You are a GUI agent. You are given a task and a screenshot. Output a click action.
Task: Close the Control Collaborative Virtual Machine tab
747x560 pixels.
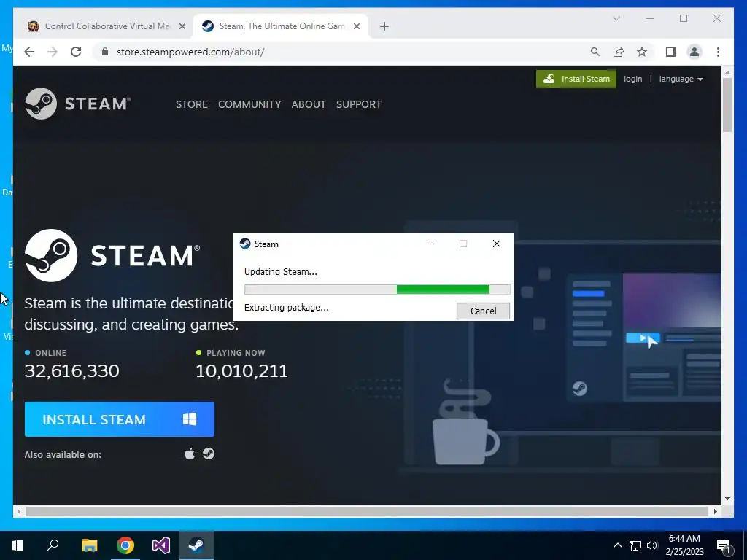(x=182, y=26)
